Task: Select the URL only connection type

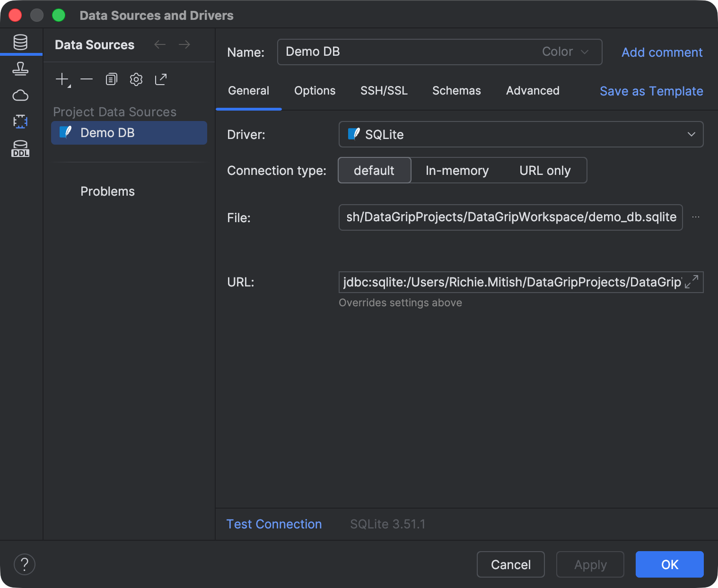Action: pyautogui.click(x=545, y=170)
